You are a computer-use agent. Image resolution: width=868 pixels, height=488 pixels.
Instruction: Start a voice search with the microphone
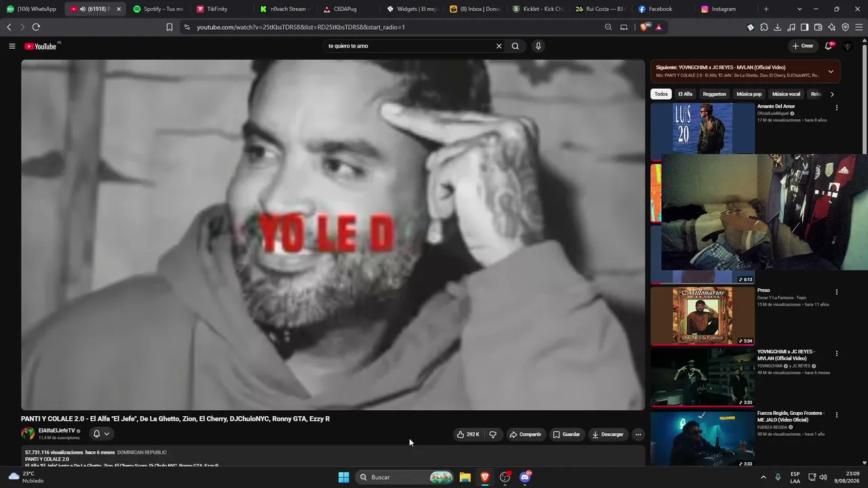coord(538,46)
